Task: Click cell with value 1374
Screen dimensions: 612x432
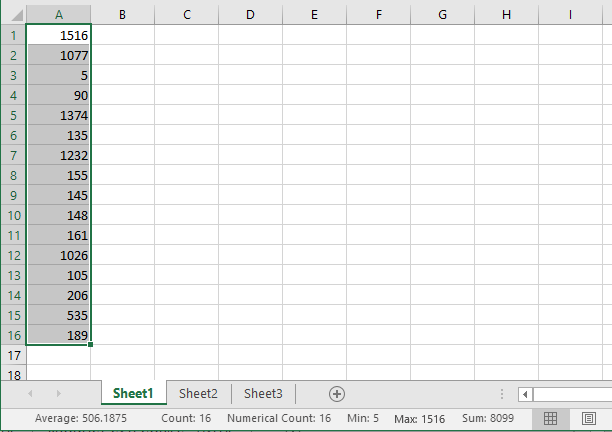Action: 59,115
